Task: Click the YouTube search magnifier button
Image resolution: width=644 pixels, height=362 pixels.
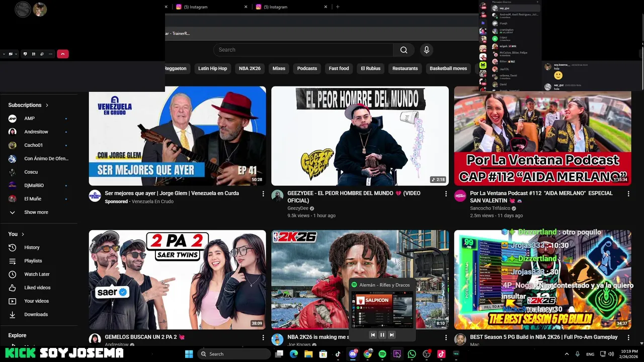Action: pyautogui.click(x=404, y=50)
